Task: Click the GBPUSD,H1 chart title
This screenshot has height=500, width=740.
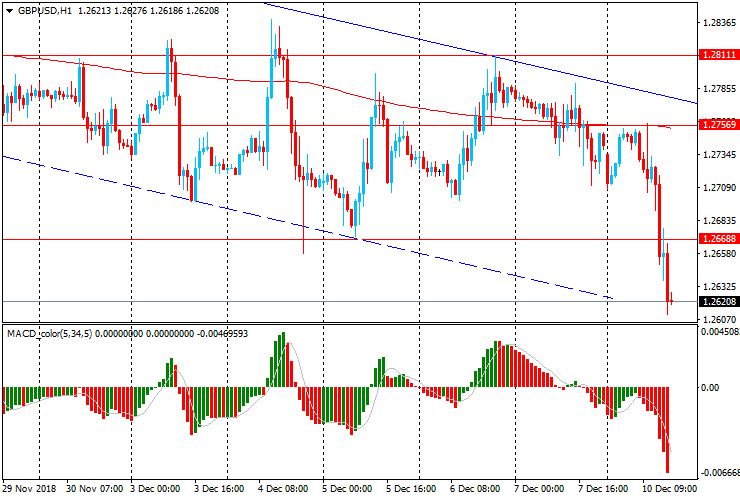Action: [42, 9]
